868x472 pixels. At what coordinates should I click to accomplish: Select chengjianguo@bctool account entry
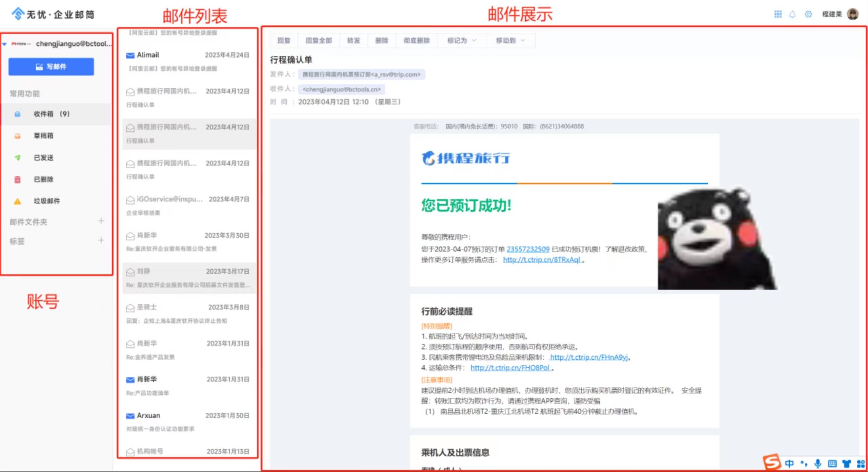click(x=74, y=44)
